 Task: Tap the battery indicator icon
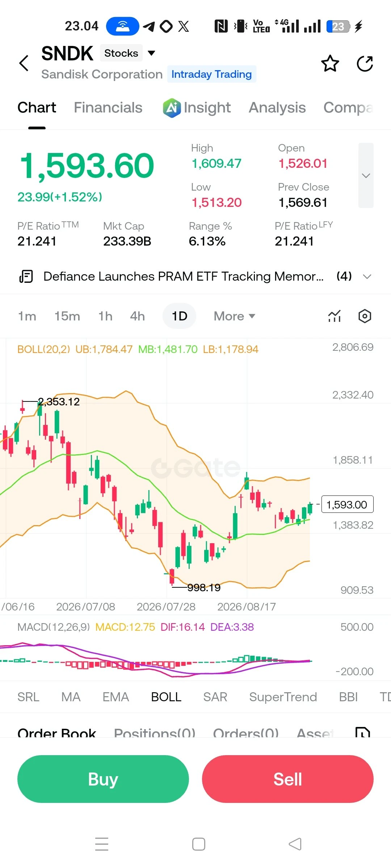[338, 26]
